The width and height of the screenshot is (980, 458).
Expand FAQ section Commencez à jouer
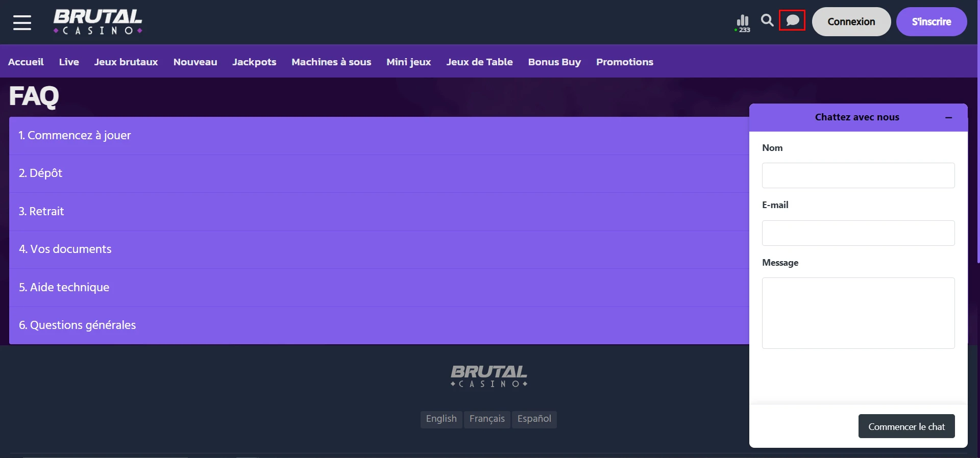379,136
